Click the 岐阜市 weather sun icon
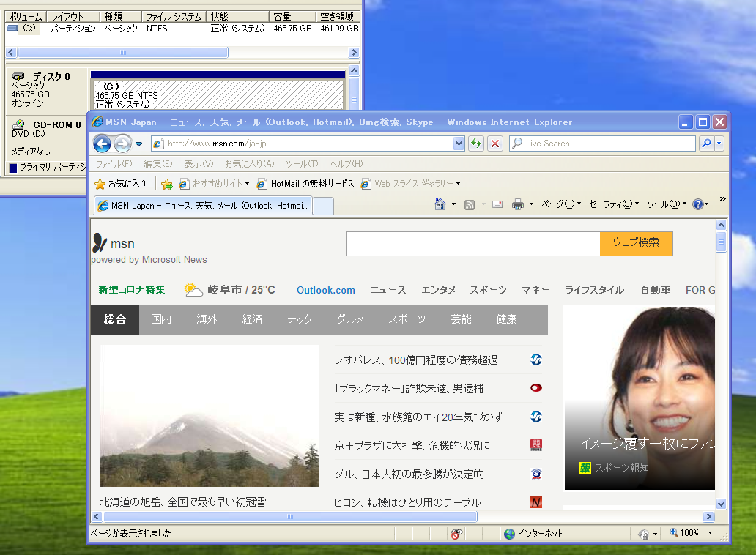This screenshot has width=756, height=555. click(x=193, y=289)
